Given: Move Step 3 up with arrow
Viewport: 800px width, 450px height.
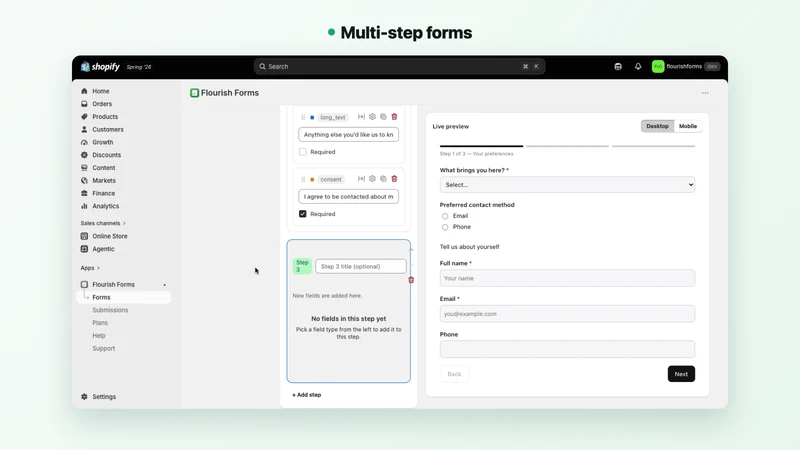Looking at the screenshot, I should (411, 250).
